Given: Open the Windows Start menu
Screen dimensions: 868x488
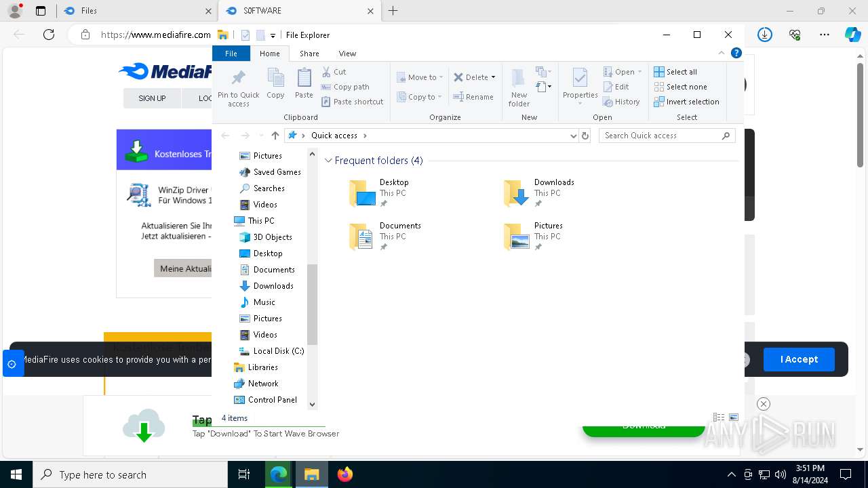Looking at the screenshot, I should tap(16, 474).
